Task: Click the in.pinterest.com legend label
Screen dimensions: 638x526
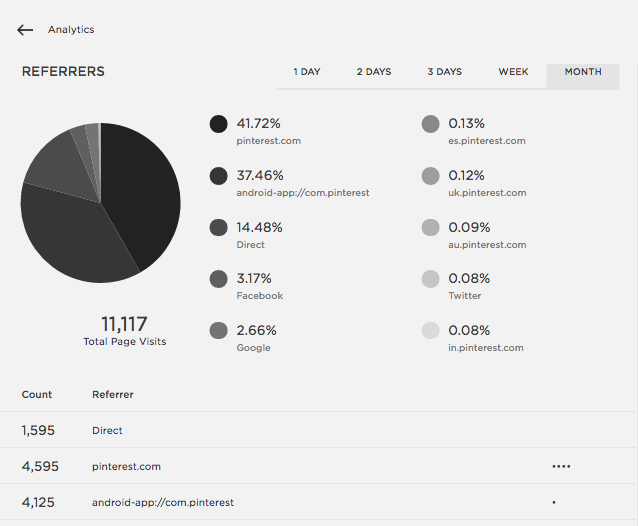Action: tap(486, 348)
